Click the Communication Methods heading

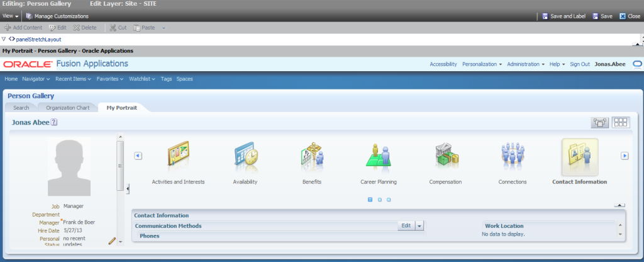pos(169,226)
